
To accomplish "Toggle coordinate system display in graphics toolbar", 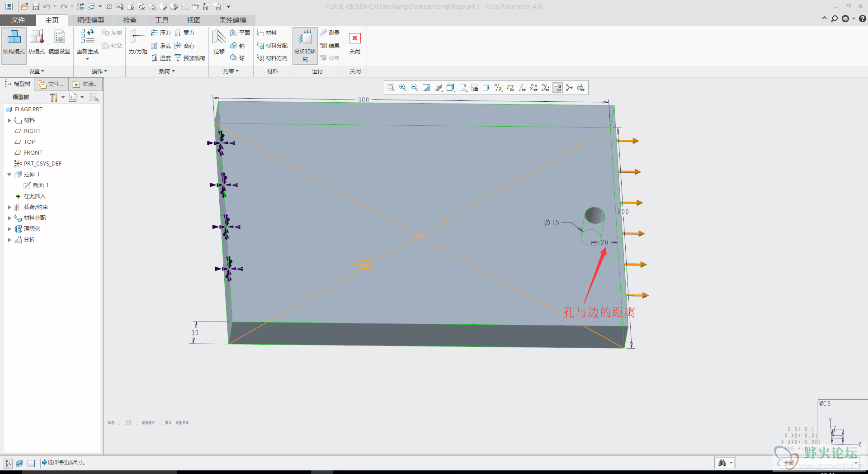I will pyautogui.click(x=546, y=88).
